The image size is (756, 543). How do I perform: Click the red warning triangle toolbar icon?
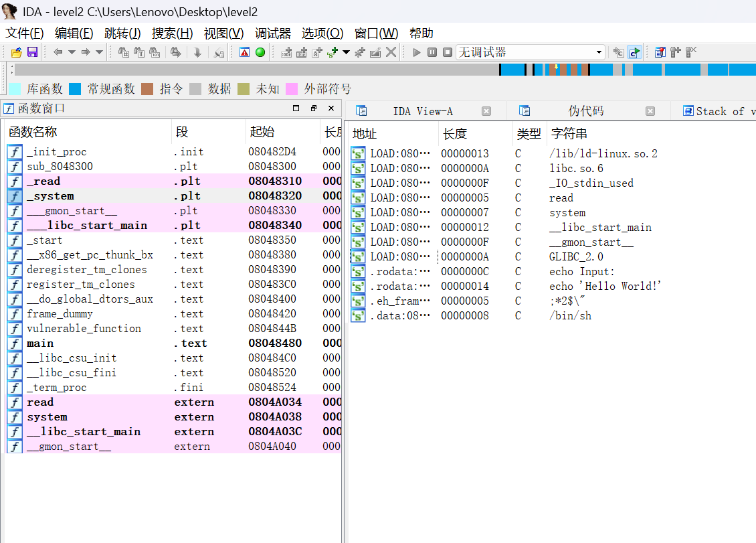coord(245,52)
